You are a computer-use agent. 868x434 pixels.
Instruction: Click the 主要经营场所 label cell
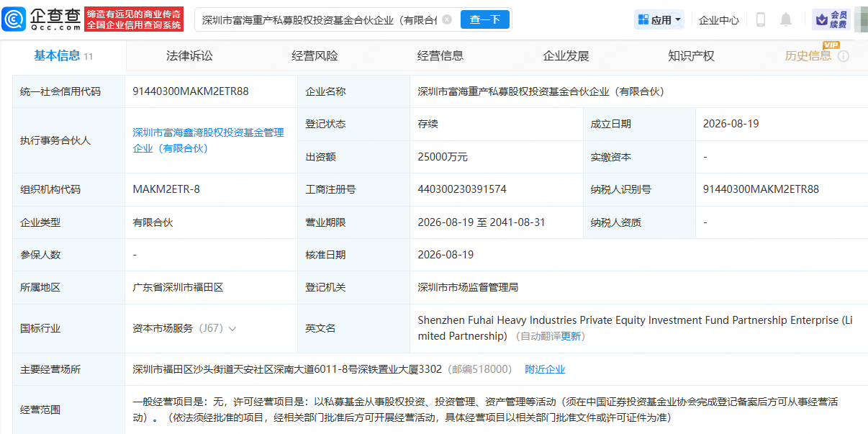pos(69,369)
